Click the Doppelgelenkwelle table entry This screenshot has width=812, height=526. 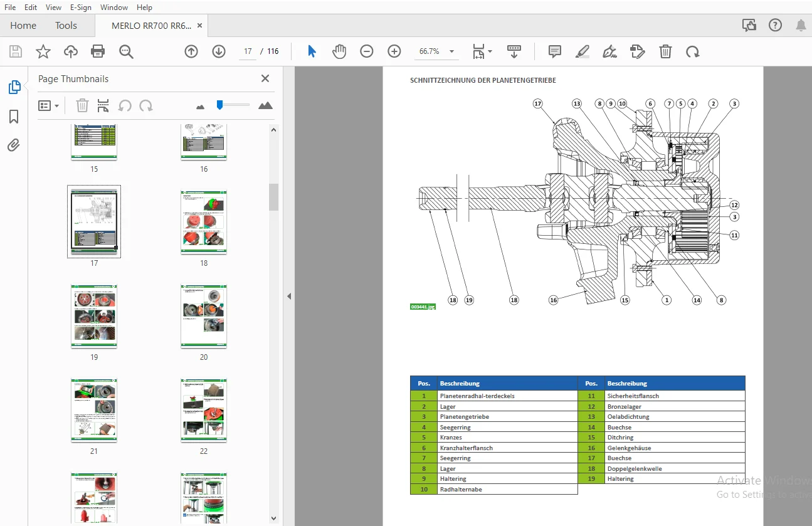635,468
